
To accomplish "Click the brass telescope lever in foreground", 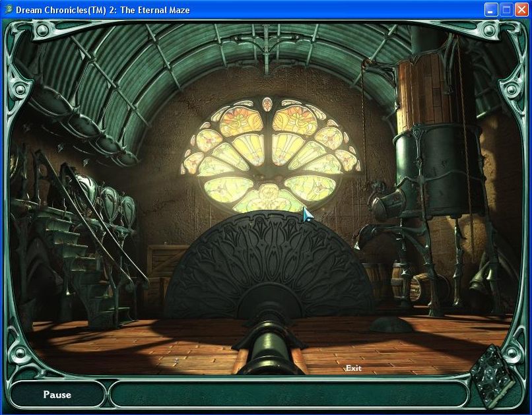I will point(269,349).
